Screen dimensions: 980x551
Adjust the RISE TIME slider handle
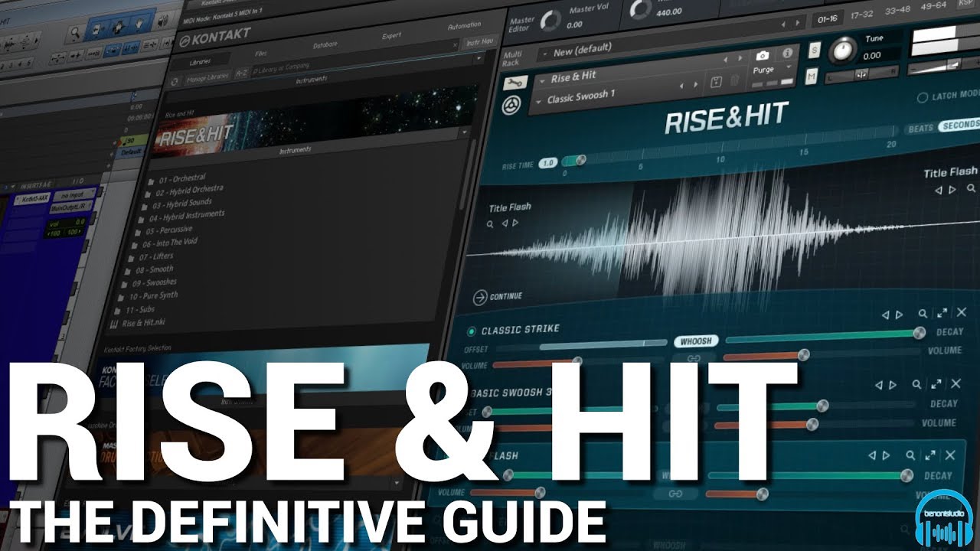click(580, 160)
